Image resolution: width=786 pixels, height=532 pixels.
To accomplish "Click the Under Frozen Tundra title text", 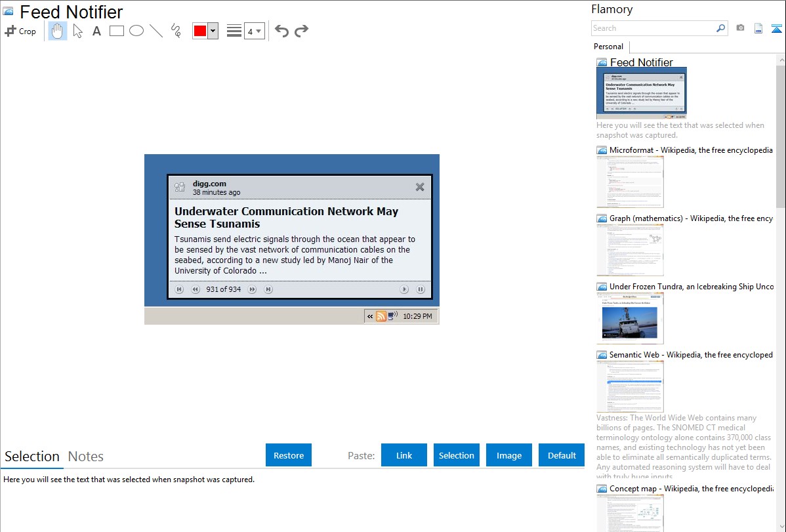I will tap(692, 286).
